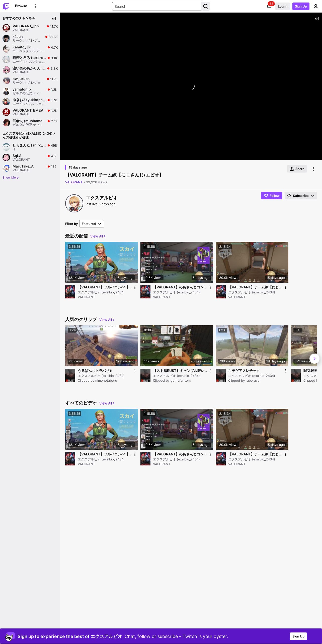
Task: Open ow_uruca channel in sidebar
Action: click(x=30, y=80)
